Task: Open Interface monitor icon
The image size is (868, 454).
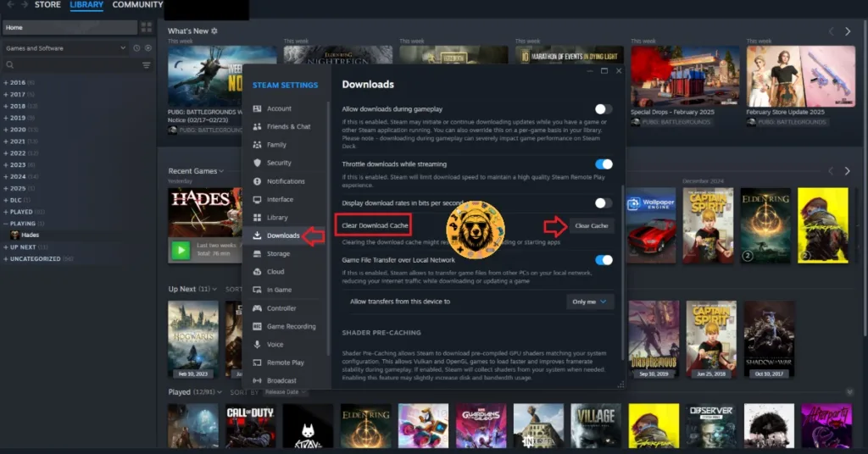Action: tap(257, 199)
